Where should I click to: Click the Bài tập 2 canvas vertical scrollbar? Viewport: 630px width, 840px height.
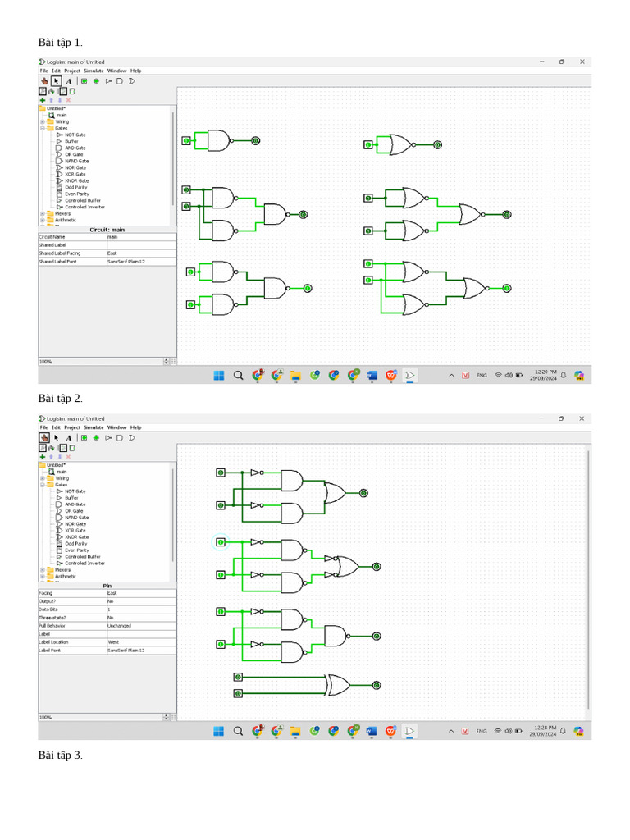(588, 578)
